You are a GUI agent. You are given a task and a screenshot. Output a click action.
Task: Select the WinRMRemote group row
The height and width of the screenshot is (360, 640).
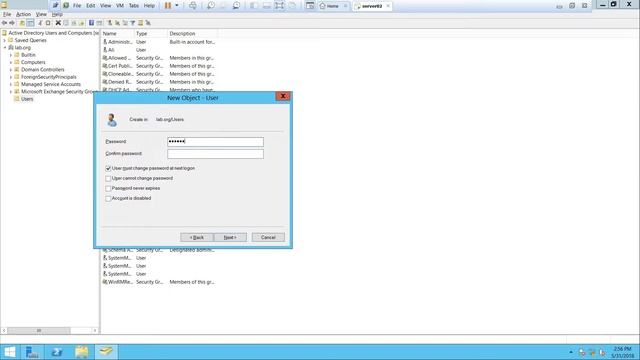click(159, 282)
